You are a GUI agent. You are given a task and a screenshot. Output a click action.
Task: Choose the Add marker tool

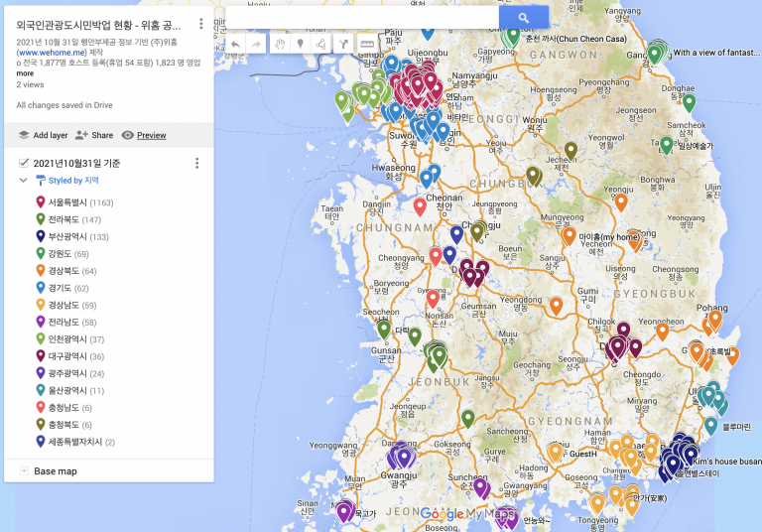pos(300,45)
